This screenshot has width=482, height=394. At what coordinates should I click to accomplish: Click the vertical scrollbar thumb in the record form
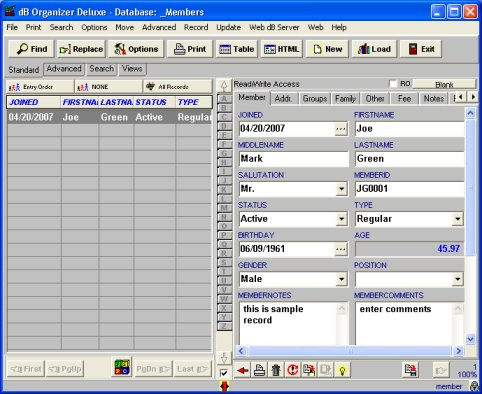click(471, 187)
